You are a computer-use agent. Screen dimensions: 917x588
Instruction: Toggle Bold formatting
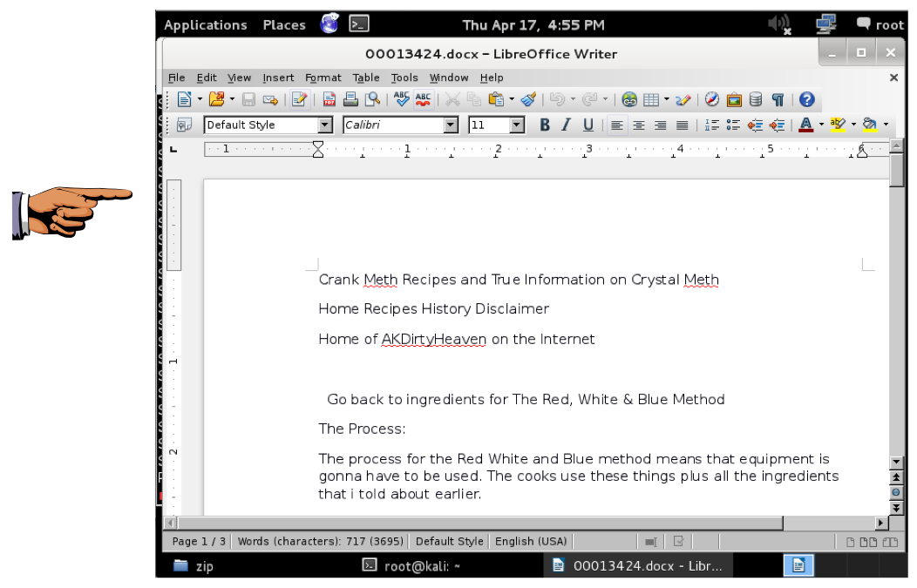[545, 125]
